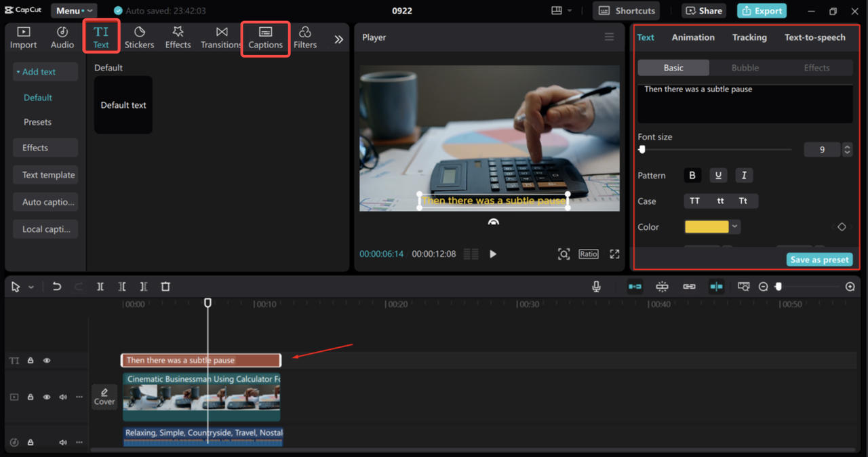Image resolution: width=868 pixels, height=457 pixels.
Task: Click the Redo arrow in timeline toolbar
Action: (x=78, y=287)
